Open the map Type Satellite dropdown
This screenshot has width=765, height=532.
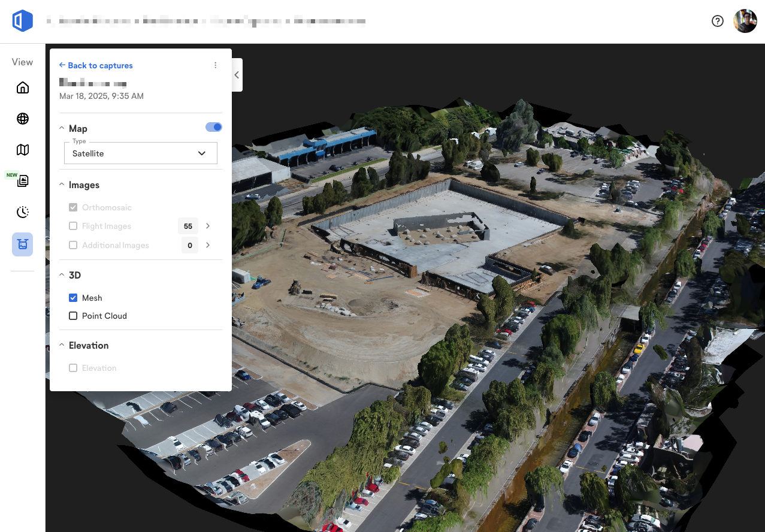(141, 153)
